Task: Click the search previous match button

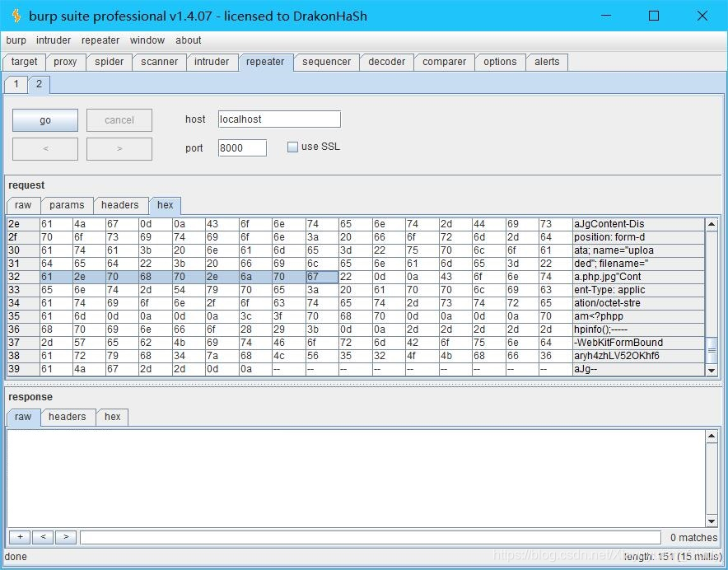Action: pos(43,537)
